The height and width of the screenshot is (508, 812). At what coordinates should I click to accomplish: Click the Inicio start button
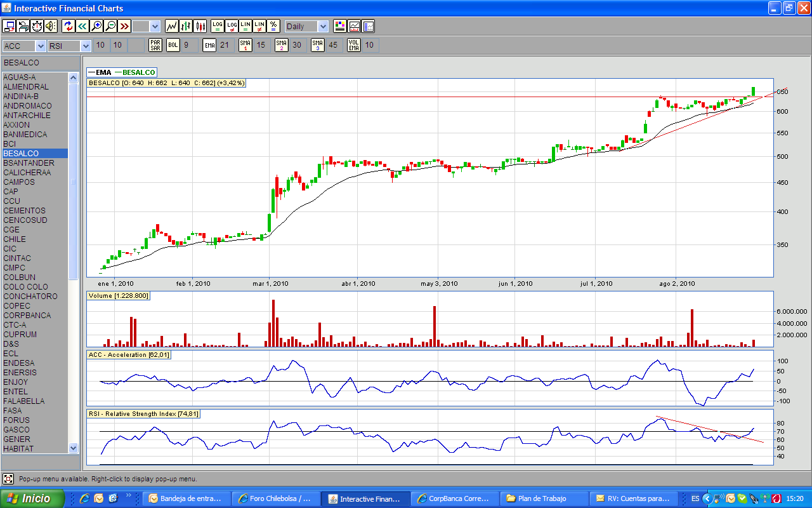point(32,498)
